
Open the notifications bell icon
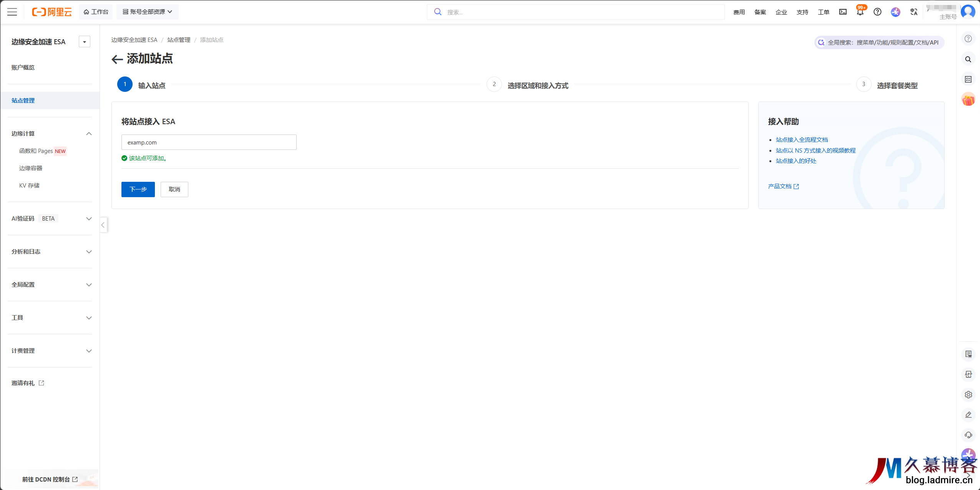point(860,12)
